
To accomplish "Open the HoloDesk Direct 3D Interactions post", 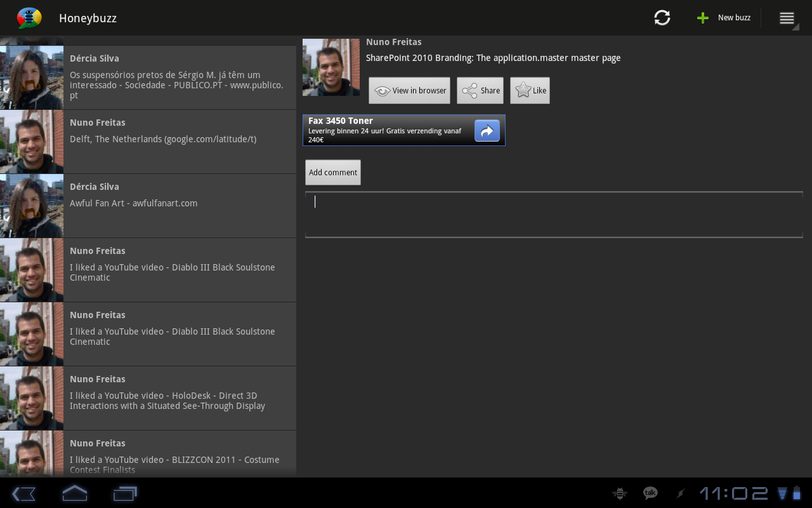I will click(x=148, y=398).
